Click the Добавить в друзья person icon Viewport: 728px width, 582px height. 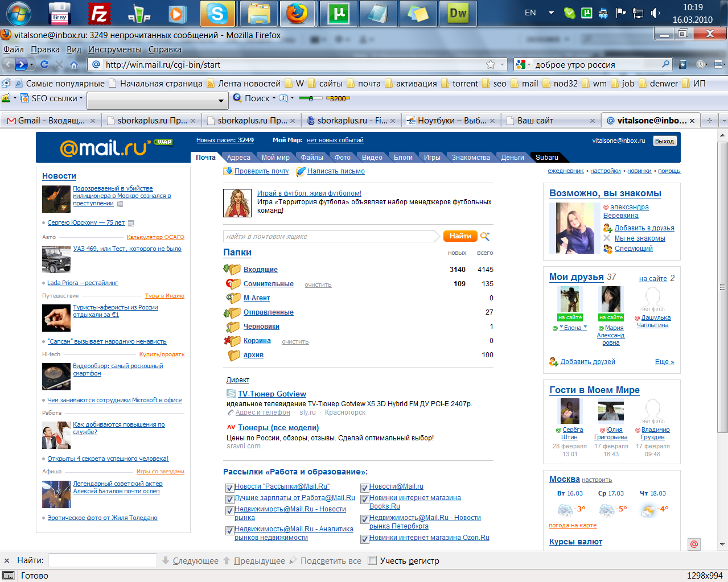[x=608, y=228]
